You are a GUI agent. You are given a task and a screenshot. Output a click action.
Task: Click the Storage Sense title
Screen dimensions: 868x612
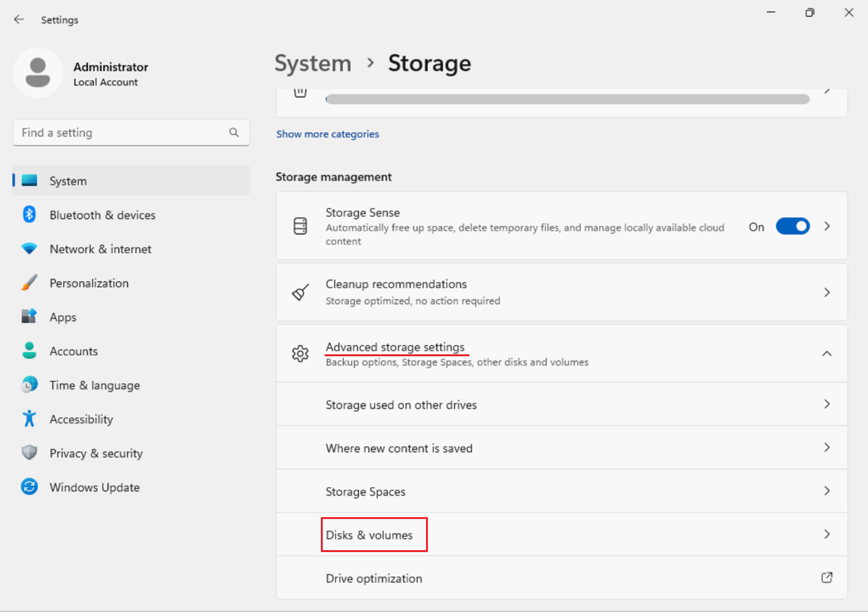[362, 212]
